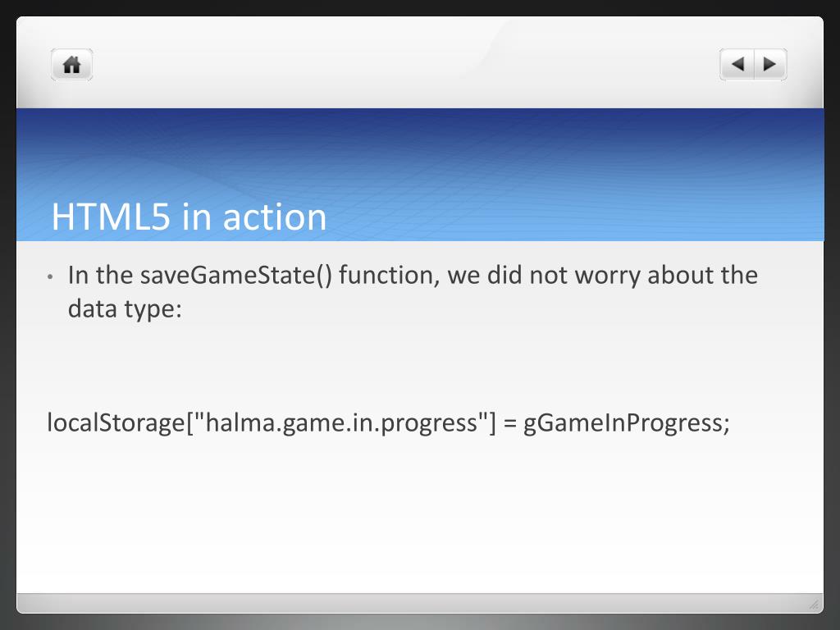Select the gGameInProgress variable name
Image resolution: width=840 pixels, height=630 pixels.
pyautogui.click(x=623, y=423)
